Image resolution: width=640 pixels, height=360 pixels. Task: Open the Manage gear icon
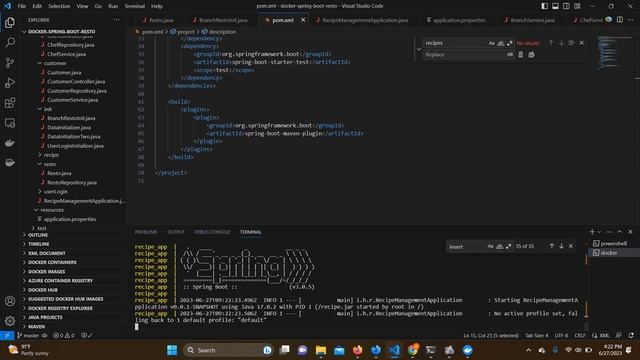(10, 321)
